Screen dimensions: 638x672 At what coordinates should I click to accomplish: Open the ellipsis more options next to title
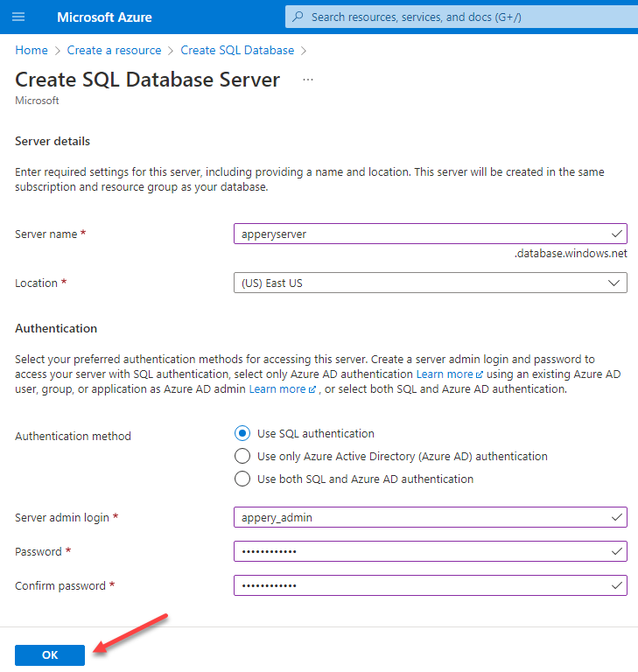[x=308, y=80]
